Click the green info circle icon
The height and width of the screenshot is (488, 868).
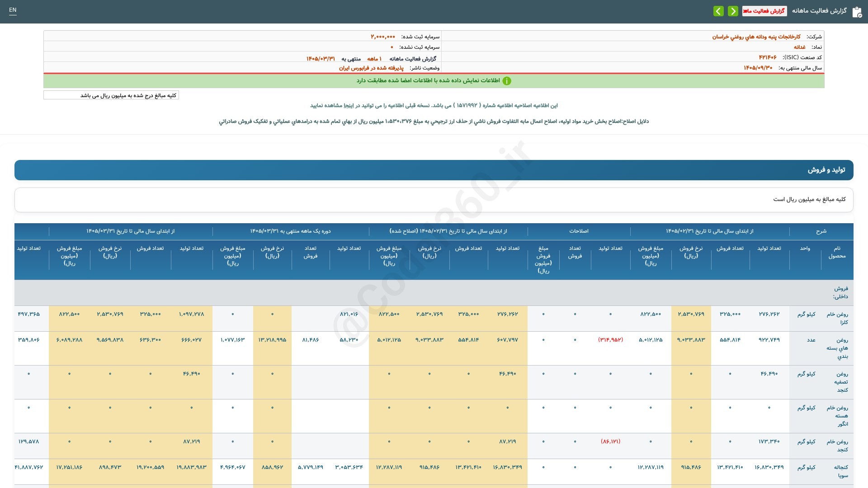507,81
